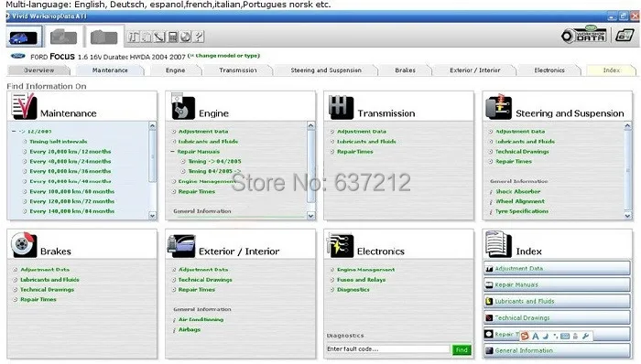Switch to the Brakes tab

tap(405, 70)
